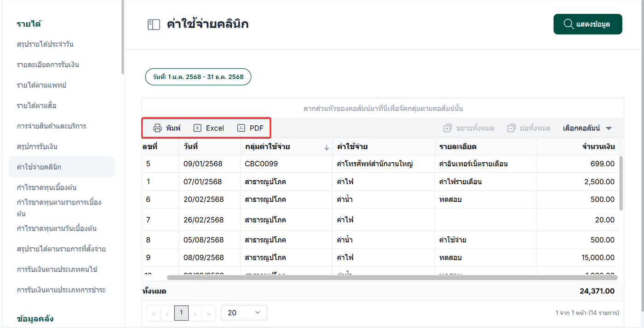Click pager info 1 จาก 1 หน้า (14 รายการ)
This screenshot has width=644, height=328.
[587, 313]
